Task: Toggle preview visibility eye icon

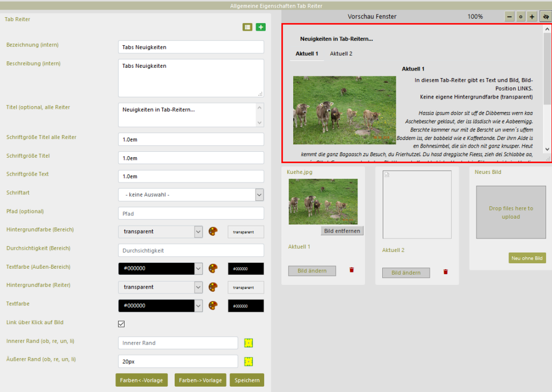Action: 546,17
